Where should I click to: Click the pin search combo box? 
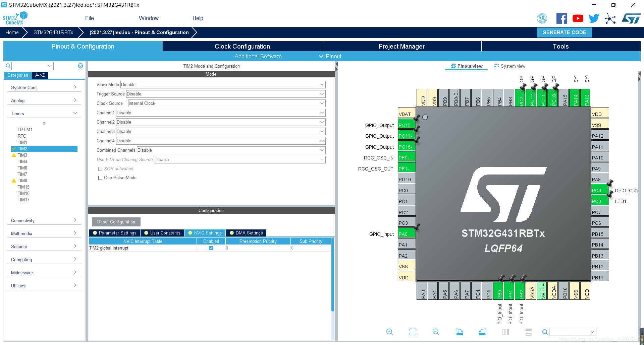click(573, 332)
